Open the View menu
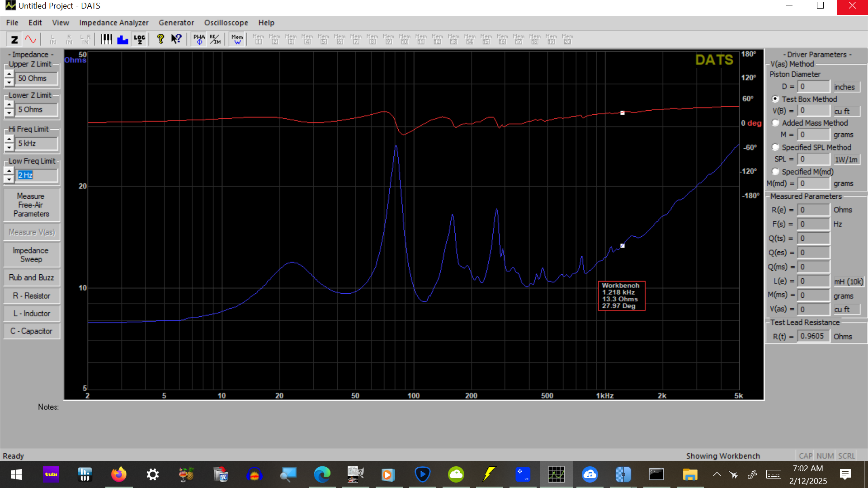 pos(61,23)
